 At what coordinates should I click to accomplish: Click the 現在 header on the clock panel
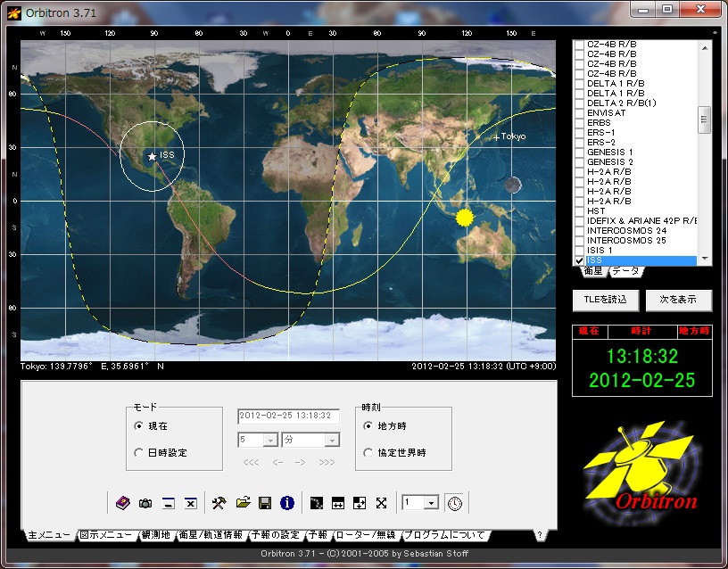(589, 331)
